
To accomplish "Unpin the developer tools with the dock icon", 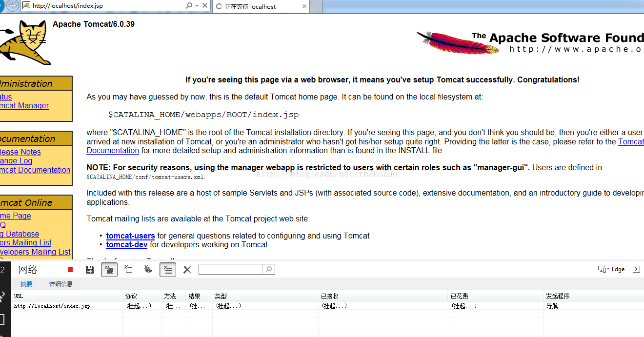I will point(636,269).
